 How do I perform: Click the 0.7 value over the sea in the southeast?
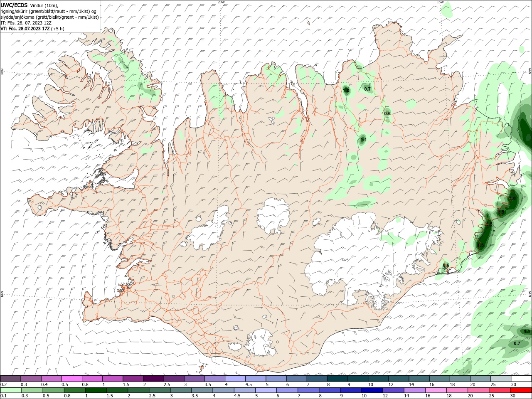[x=517, y=343]
